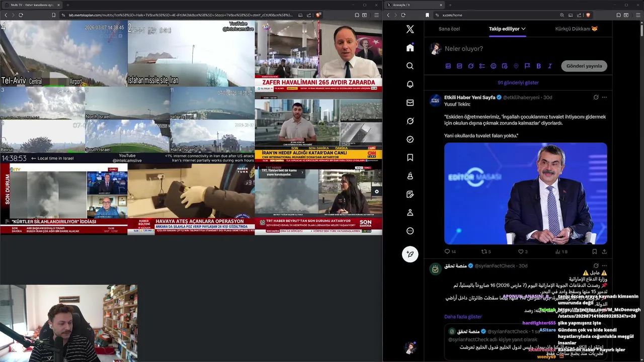Viewport: 644px width, 362px height.
Task: Click the Gönderi yayınla button
Action: [x=584, y=66]
